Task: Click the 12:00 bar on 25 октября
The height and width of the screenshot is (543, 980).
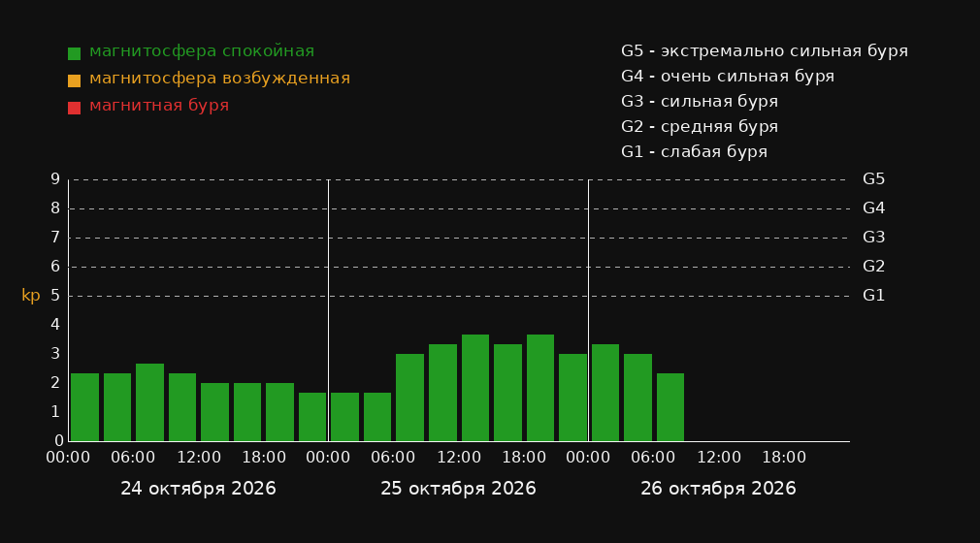Action: coord(475,388)
